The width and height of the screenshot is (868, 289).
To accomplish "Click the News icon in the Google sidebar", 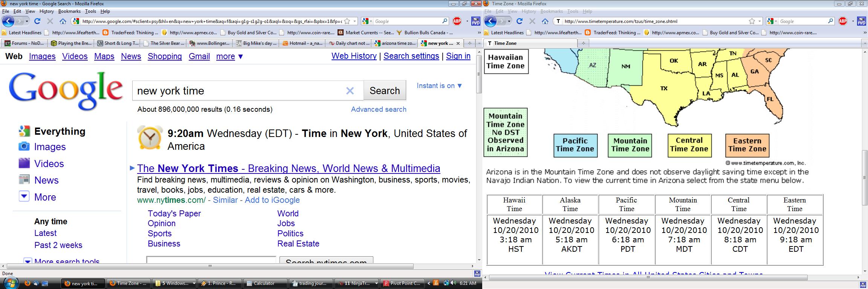I will 24,180.
